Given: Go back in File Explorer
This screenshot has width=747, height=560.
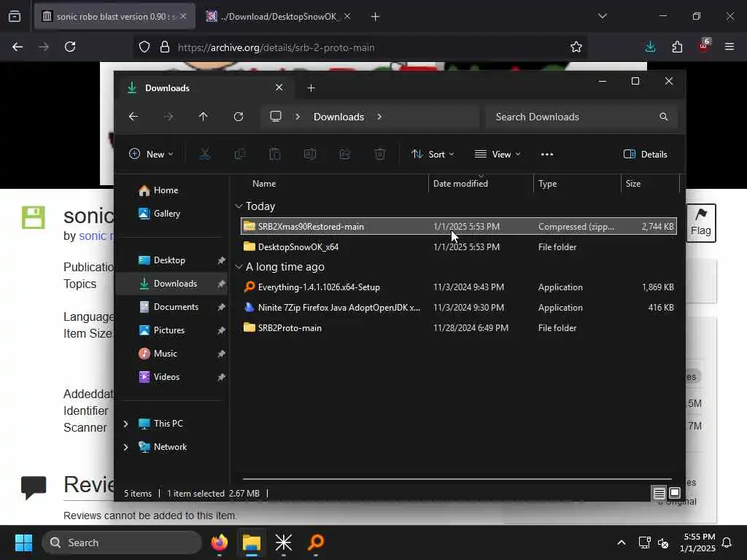Looking at the screenshot, I should click(133, 117).
